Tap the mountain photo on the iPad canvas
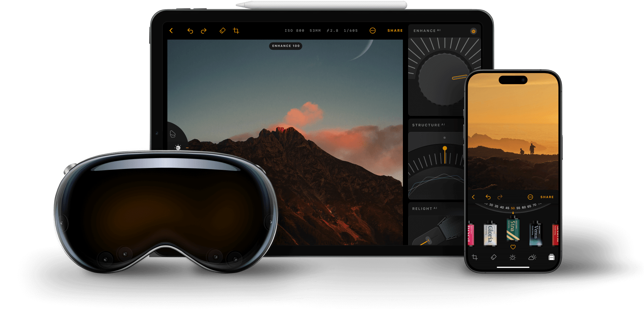 (285, 142)
